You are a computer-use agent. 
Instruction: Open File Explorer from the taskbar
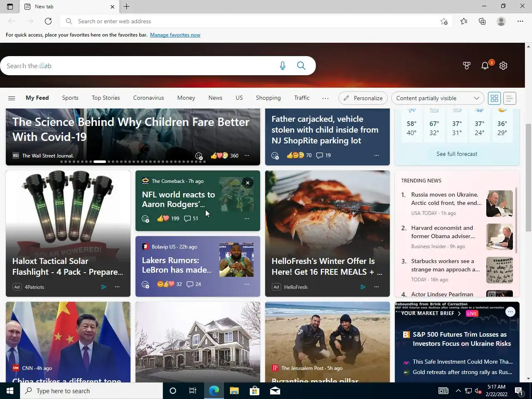click(234, 391)
